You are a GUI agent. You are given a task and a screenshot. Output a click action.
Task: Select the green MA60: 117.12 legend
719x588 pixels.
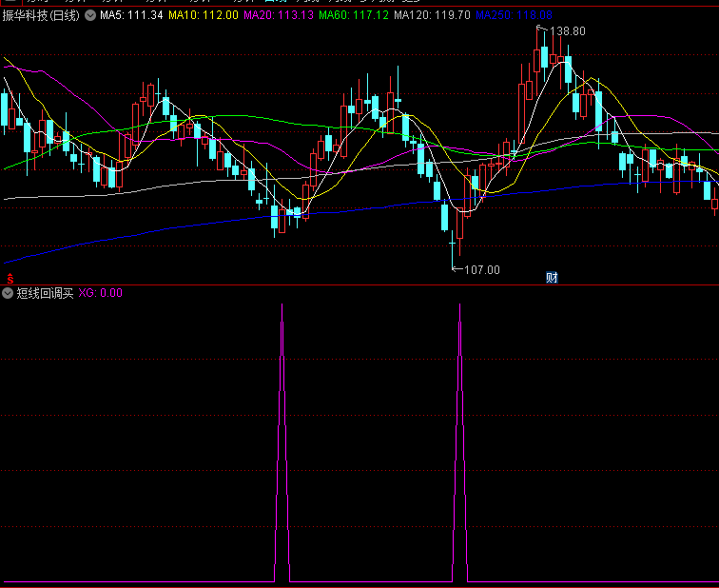coord(353,16)
